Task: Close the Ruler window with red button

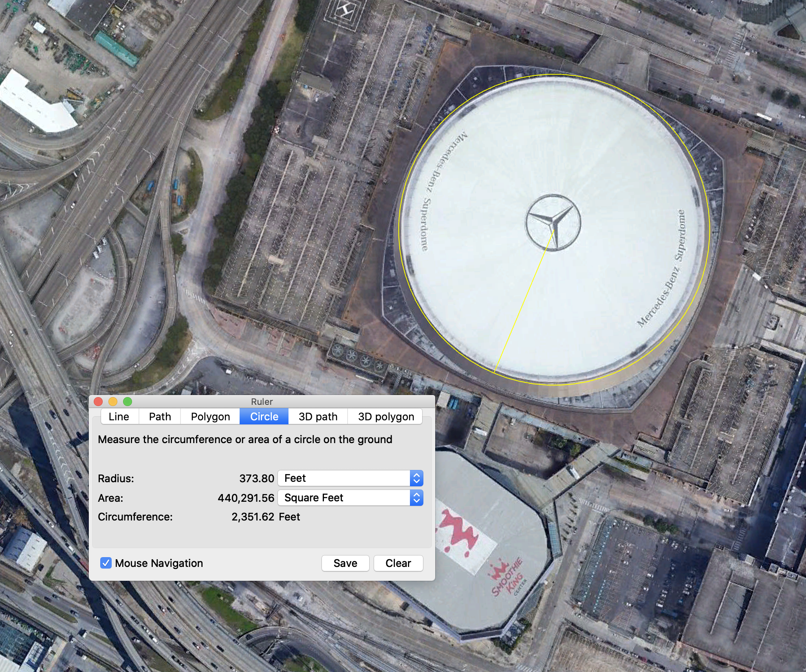Action: (98, 402)
